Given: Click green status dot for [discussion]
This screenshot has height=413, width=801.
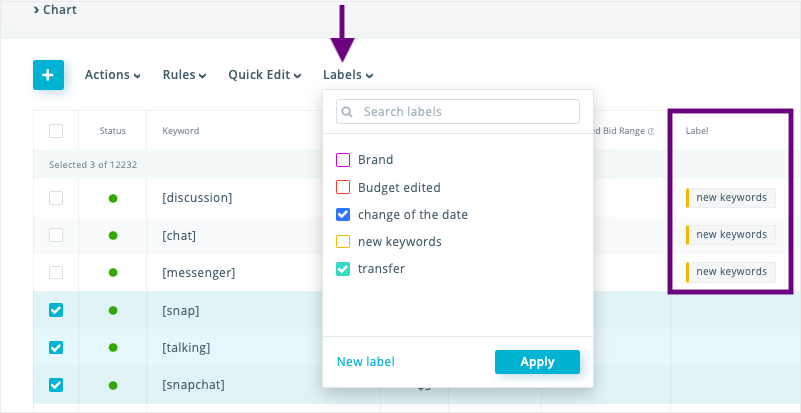Looking at the screenshot, I should pyautogui.click(x=113, y=198).
